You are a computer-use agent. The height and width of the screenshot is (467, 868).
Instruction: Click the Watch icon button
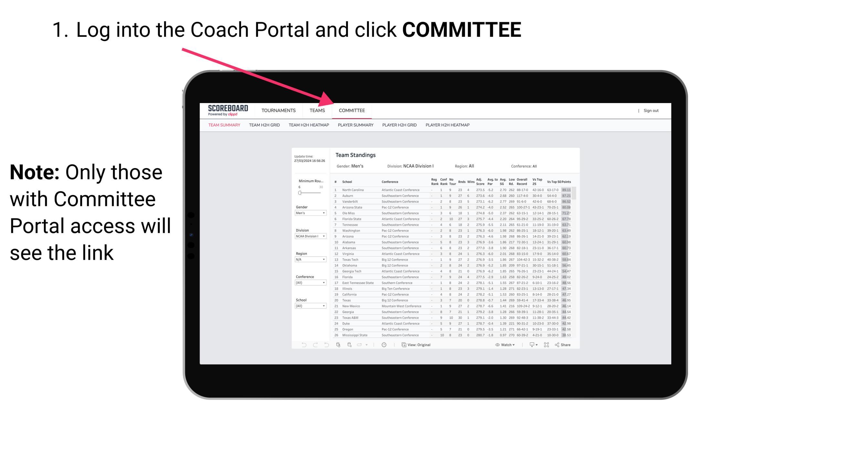(x=496, y=345)
